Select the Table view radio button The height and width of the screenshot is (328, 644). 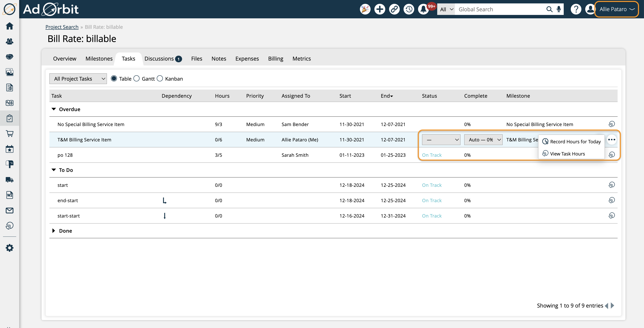tap(114, 79)
